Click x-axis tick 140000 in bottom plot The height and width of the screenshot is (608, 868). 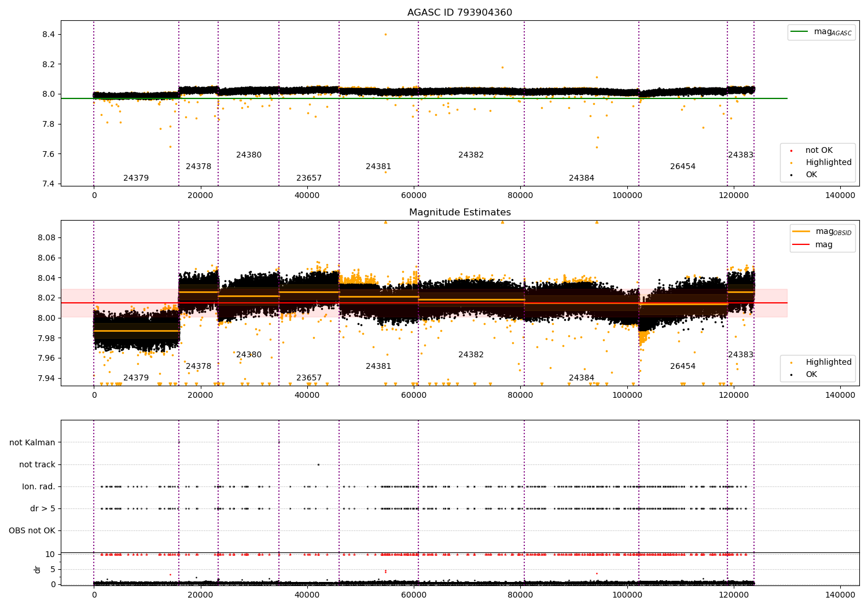pos(840,595)
